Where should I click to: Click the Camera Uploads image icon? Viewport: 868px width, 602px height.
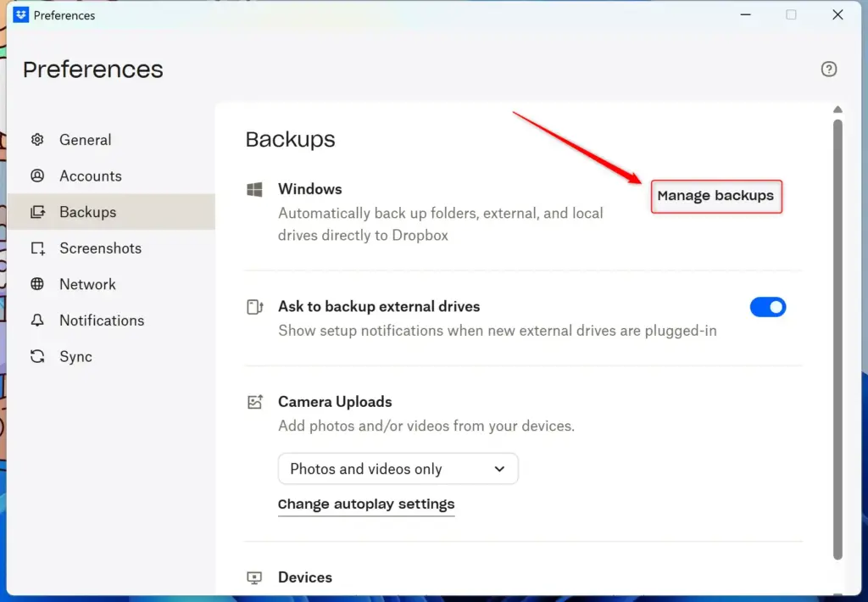click(254, 402)
